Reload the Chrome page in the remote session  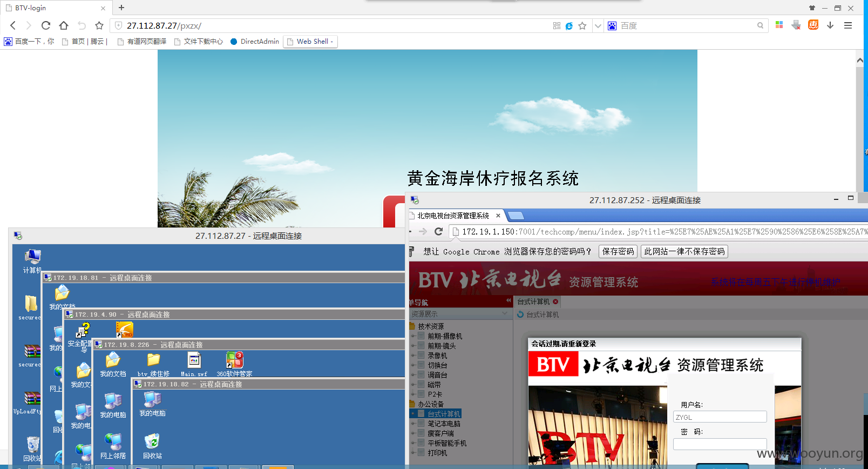click(x=438, y=232)
